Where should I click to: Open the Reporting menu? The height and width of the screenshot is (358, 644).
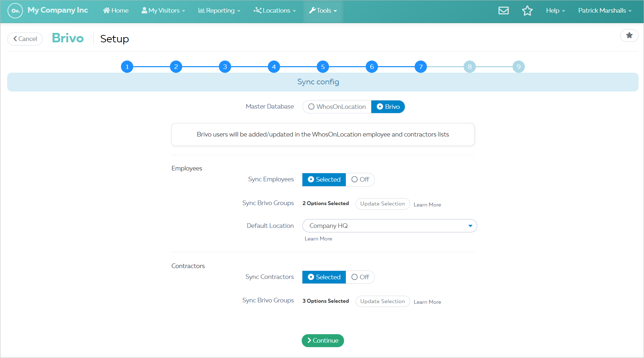(219, 10)
